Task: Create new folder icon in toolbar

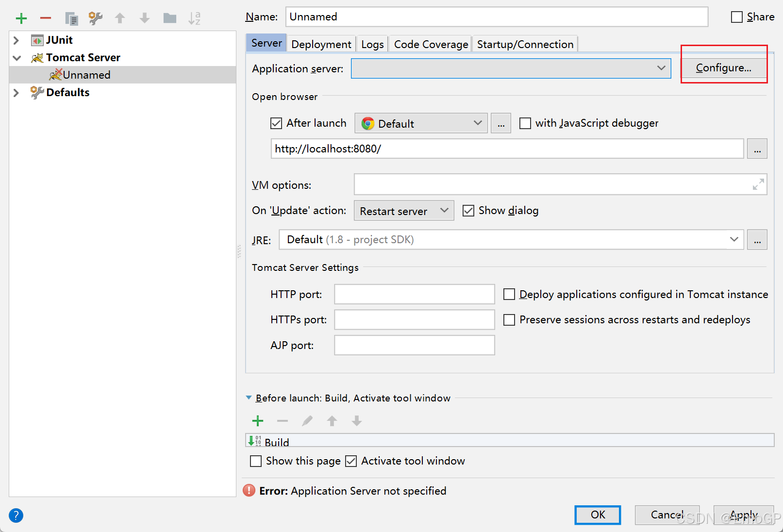Action: [x=170, y=18]
